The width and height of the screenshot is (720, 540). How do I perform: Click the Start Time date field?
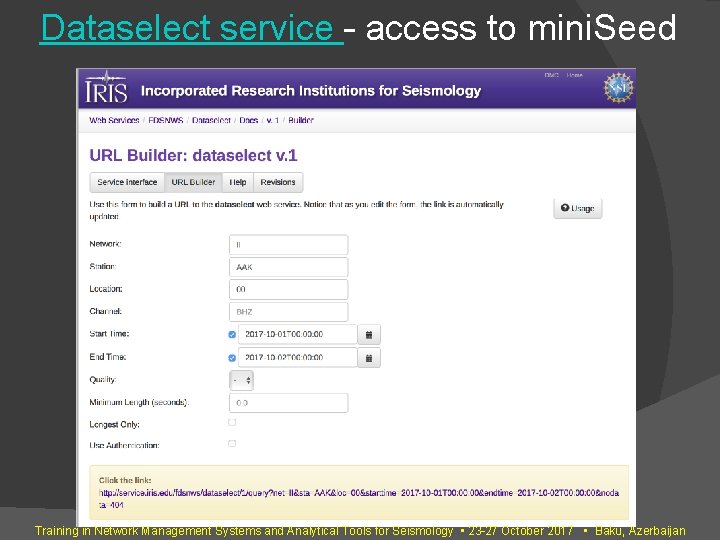pos(298,334)
